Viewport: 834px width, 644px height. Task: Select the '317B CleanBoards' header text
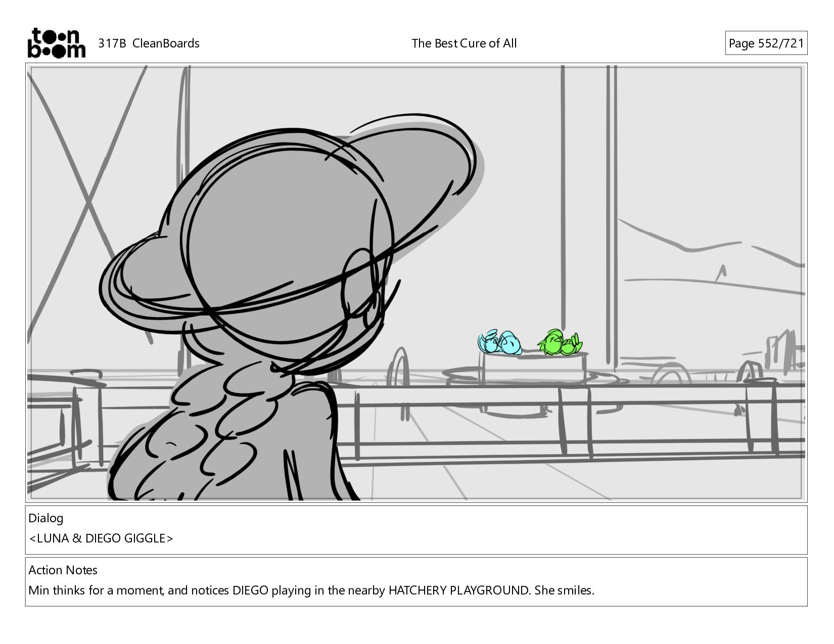(x=149, y=43)
